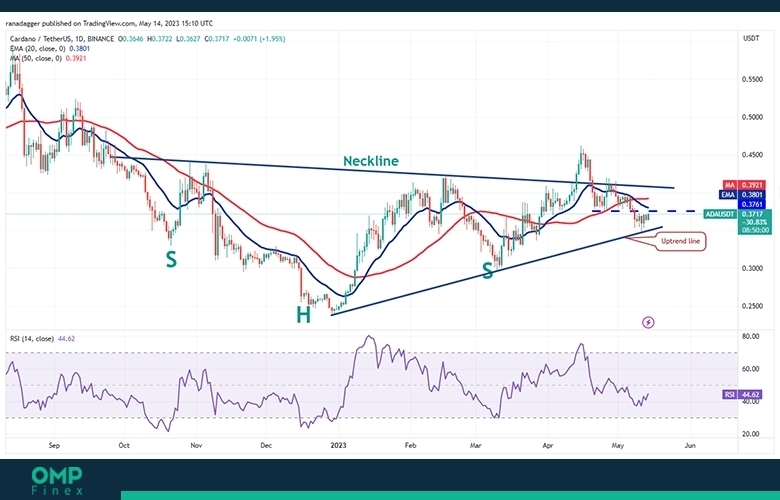Click the 0.3000 price axis label

click(752, 269)
